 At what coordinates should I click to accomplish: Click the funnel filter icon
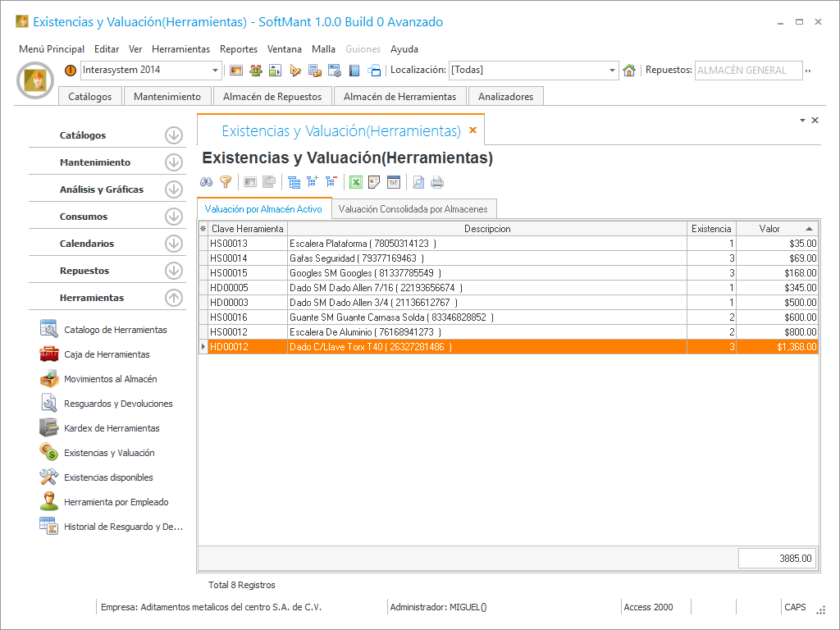coord(226,182)
